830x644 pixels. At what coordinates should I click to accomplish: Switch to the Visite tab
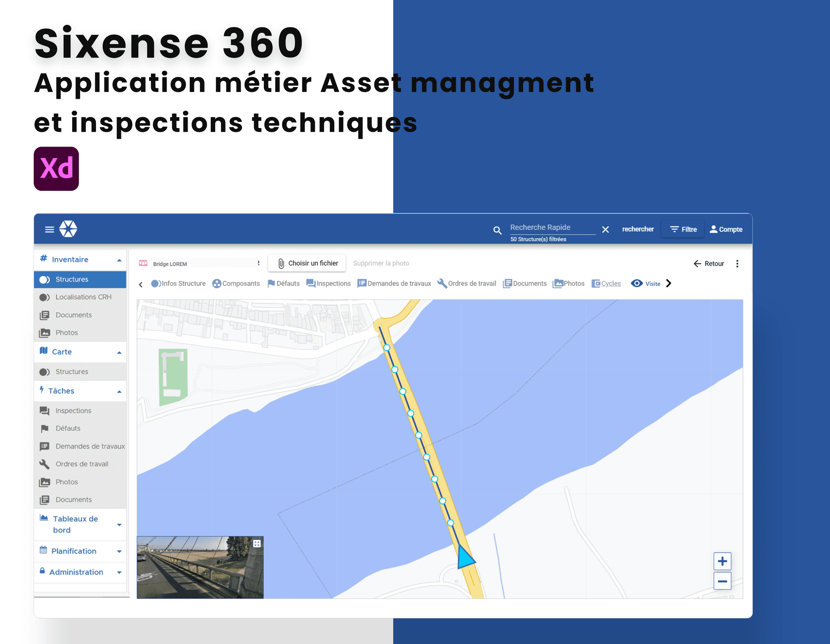646,284
